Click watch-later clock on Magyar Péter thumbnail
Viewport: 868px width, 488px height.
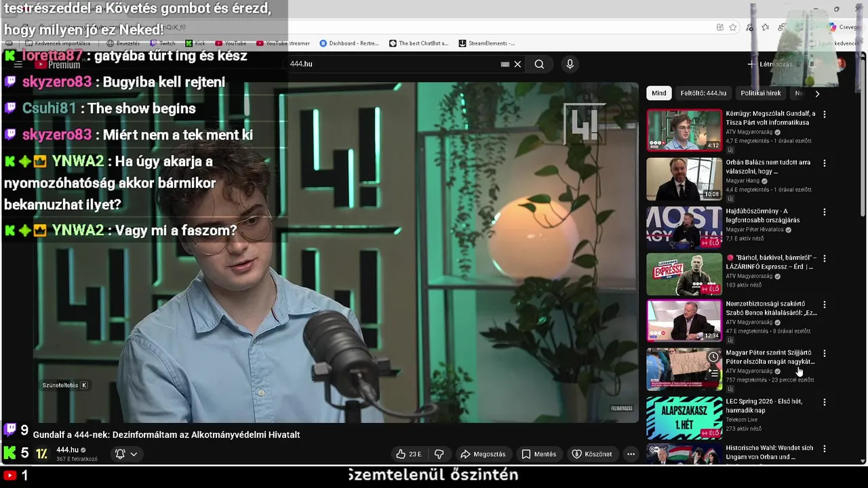[713, 357]
